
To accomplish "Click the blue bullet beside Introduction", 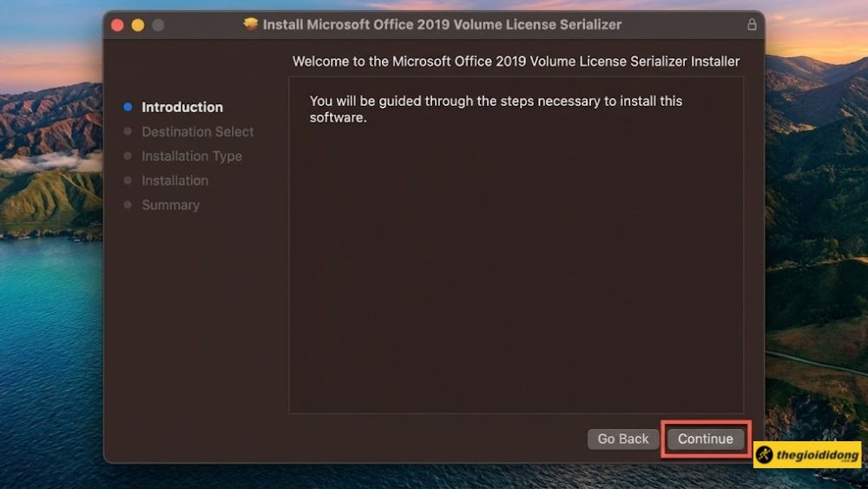I will coord(128,107).
